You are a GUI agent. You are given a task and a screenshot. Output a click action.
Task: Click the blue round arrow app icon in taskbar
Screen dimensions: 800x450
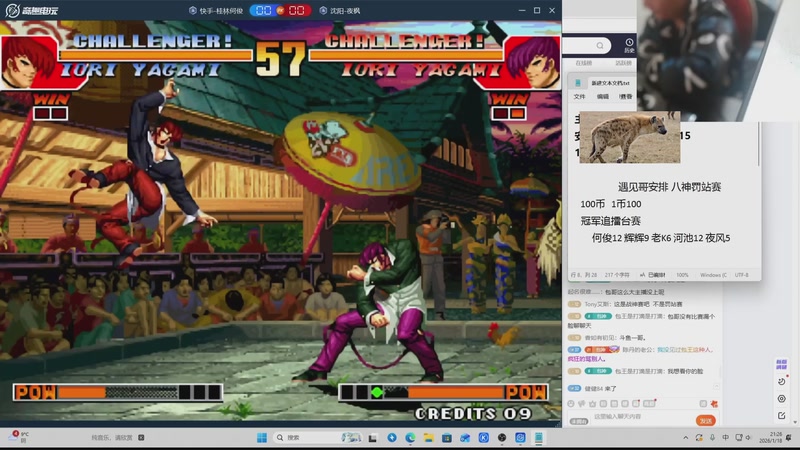tap(392, 438)
